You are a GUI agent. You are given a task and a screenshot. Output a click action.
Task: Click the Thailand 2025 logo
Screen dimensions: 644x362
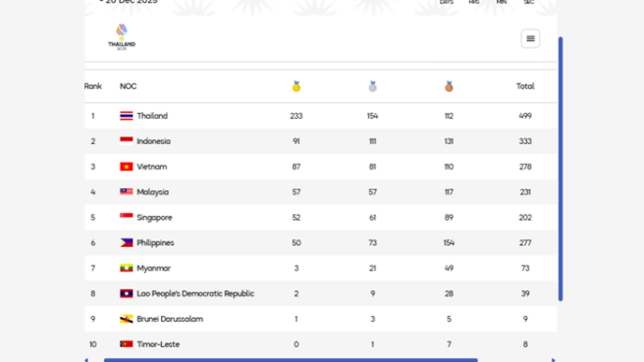[x=122, y=37]
